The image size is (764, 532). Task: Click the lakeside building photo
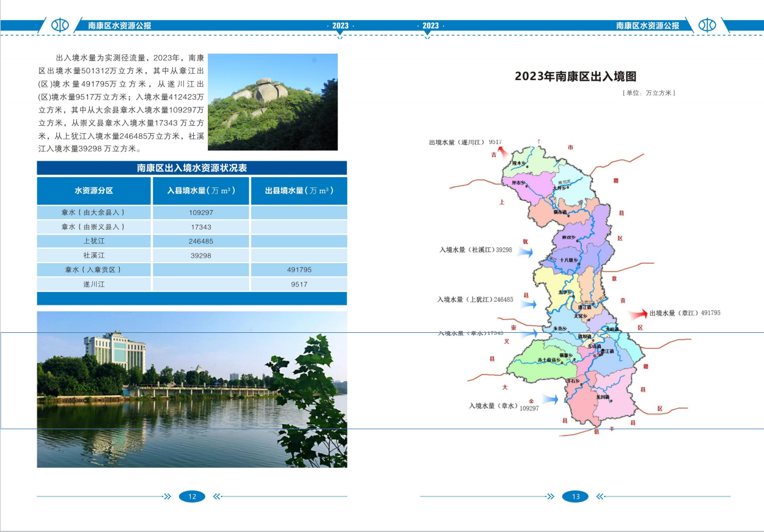coord(192,389)
